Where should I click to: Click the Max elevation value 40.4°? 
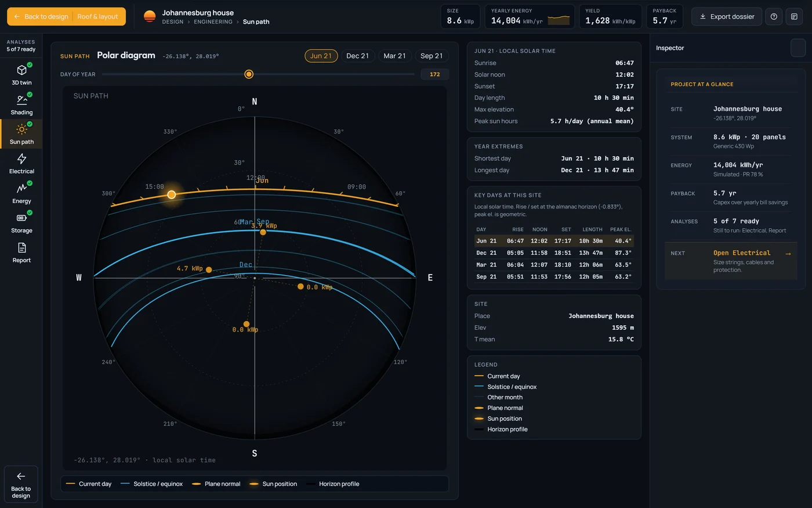tap(625, 109)
